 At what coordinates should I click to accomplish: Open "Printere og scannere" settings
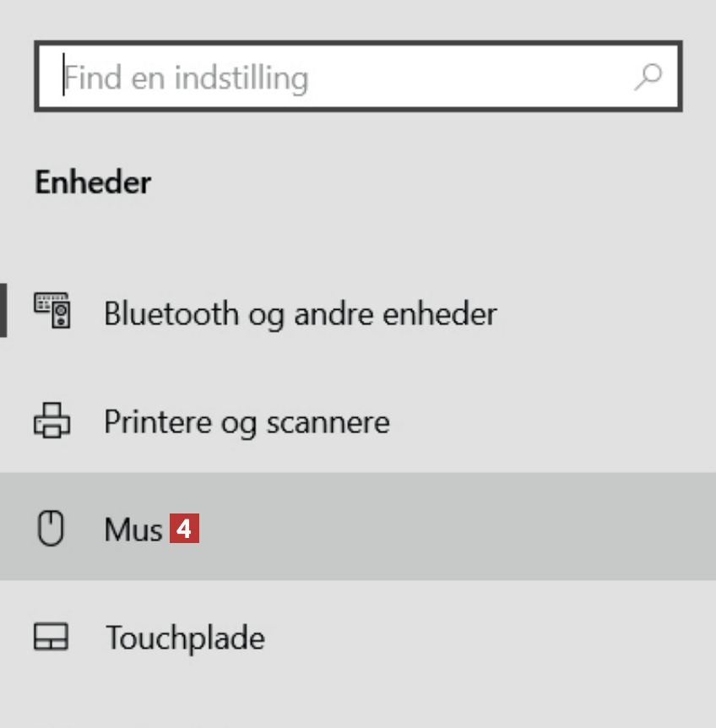pyautogui.click(x=247, y=421)
